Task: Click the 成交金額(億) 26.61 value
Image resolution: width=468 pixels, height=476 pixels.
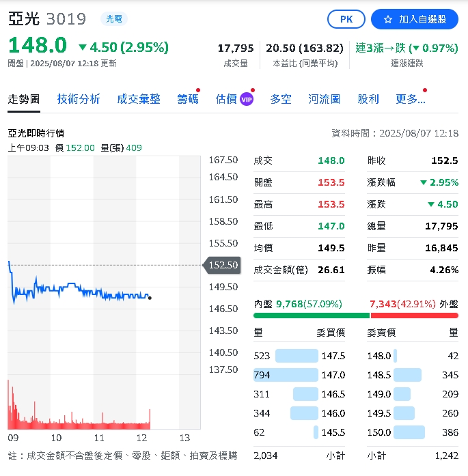Action: tap(331, 270)
